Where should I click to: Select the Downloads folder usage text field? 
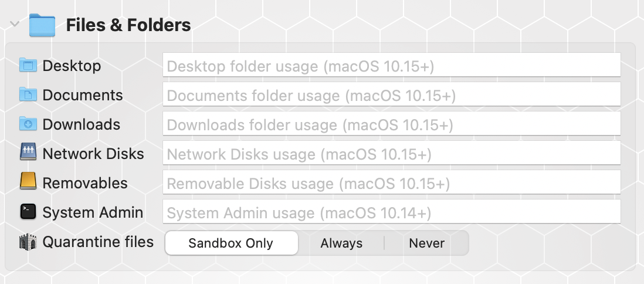[x=391, y=123]
